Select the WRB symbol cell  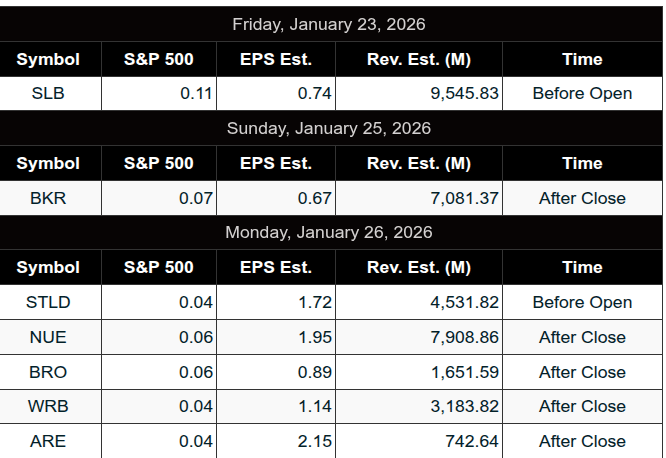coord(48,406)
